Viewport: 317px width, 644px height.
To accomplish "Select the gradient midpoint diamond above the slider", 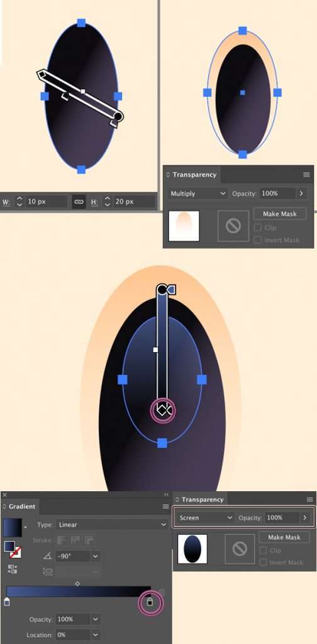I will pyautogui.click(x=77, y=584).
